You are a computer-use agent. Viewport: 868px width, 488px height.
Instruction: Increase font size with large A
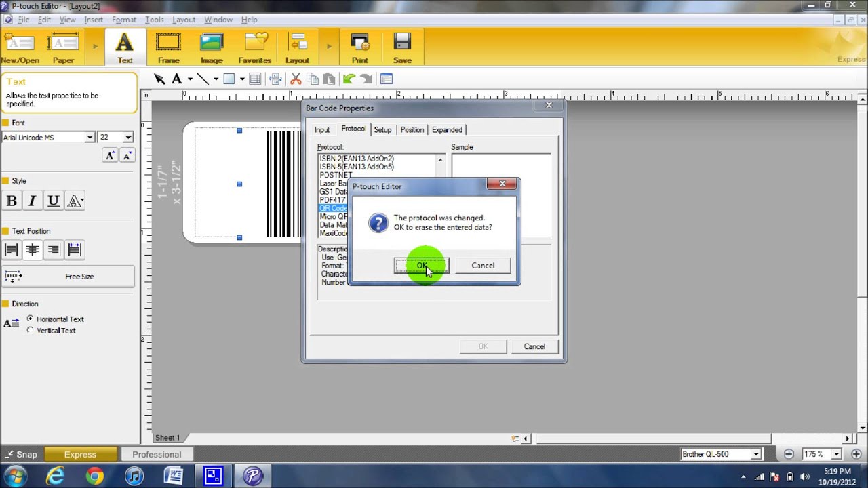[110, 156]
